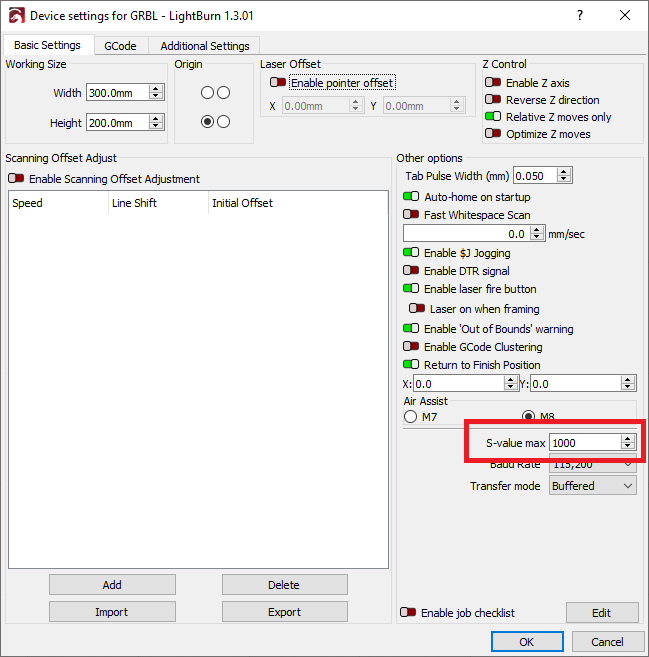This screenshot has height=657, width=649.
Task: Toggle Enable GCode Clustering switch
Action: pyautogui.click(x=411, y=347)
